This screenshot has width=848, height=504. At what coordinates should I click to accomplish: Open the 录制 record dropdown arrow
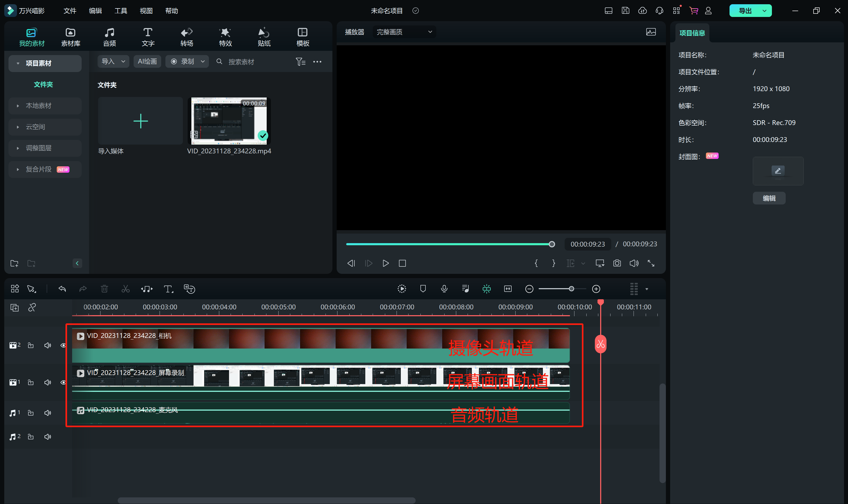(x=203, y=61)
